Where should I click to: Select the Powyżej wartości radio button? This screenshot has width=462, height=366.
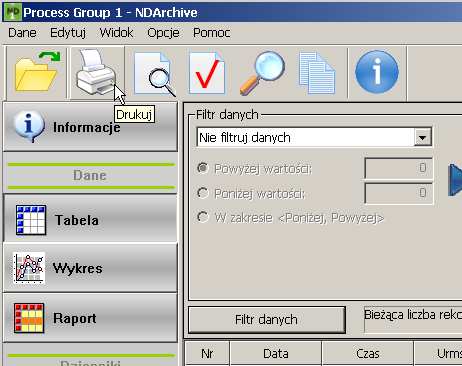point(203,168)
